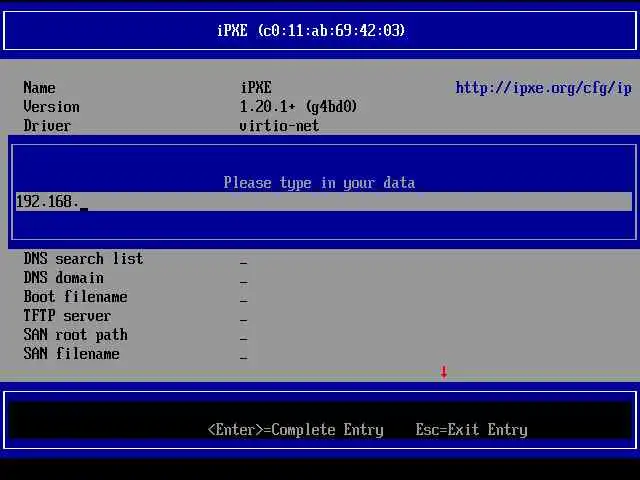Click the iPXE (c0:11:ab:69:42:03) title
640x480 pixels.
point(311,31)
